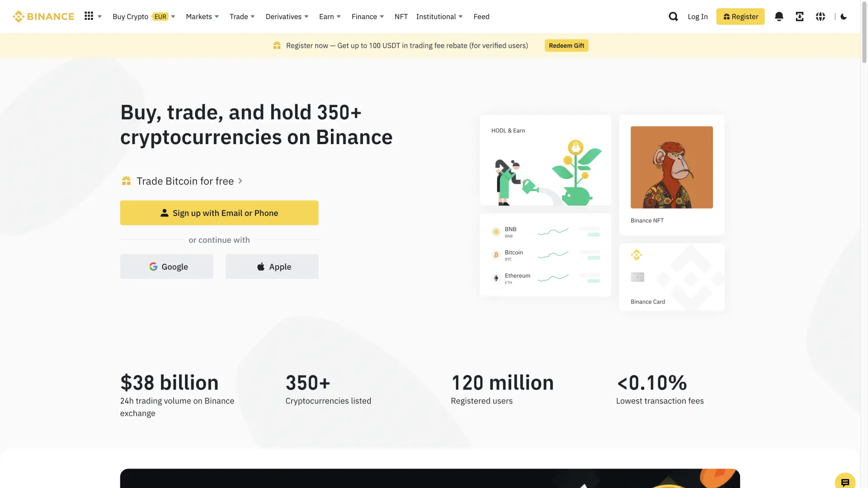868x488 pixels.
Task: Expand the Derivatives dropdown menu
Action: pyautogui.click(x=287, y=16)
